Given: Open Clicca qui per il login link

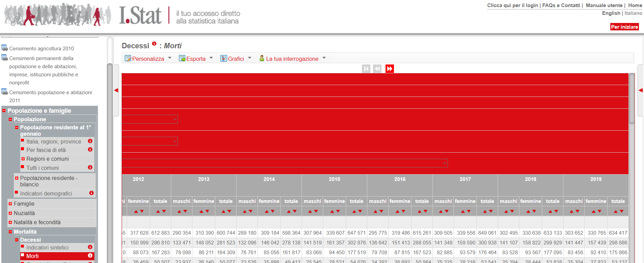Looking at the screenshot, I should [x=512, y=5].
